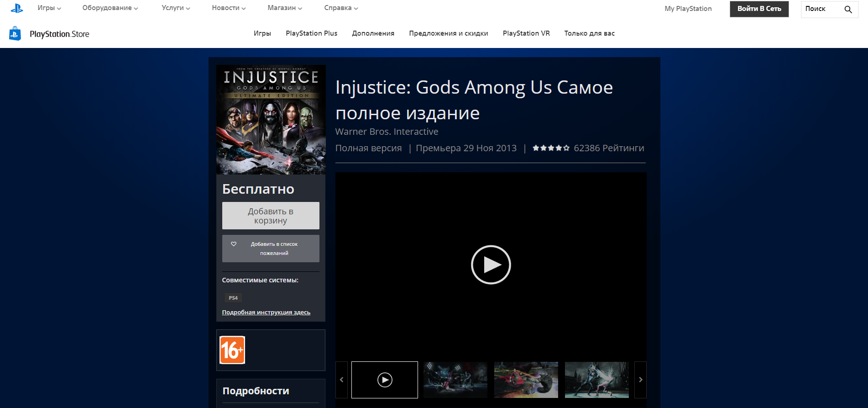This screenshot has width=868, height=408.
Task: Click the game title heading
Action: click(x=474, y=100)
